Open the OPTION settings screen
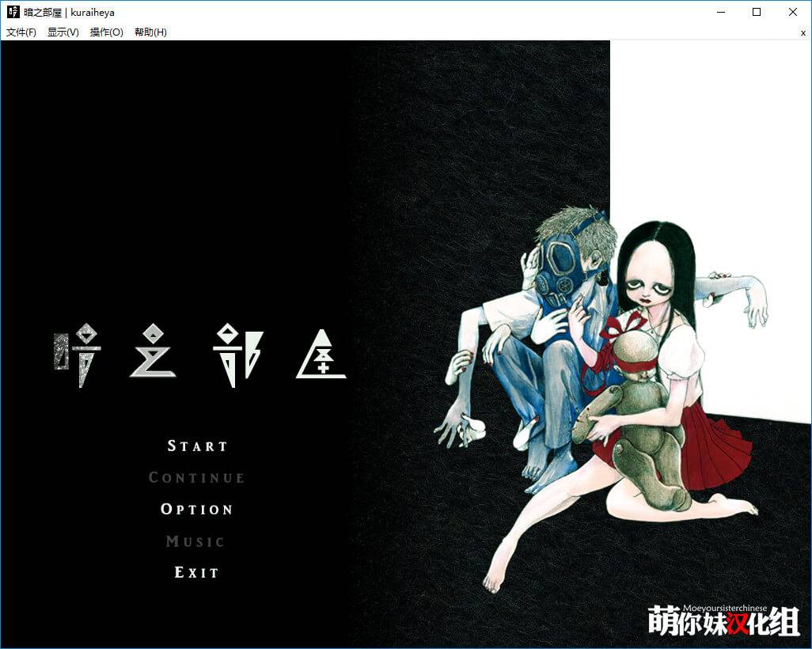This screenshot has height=649, width=812. coord(197,510)
